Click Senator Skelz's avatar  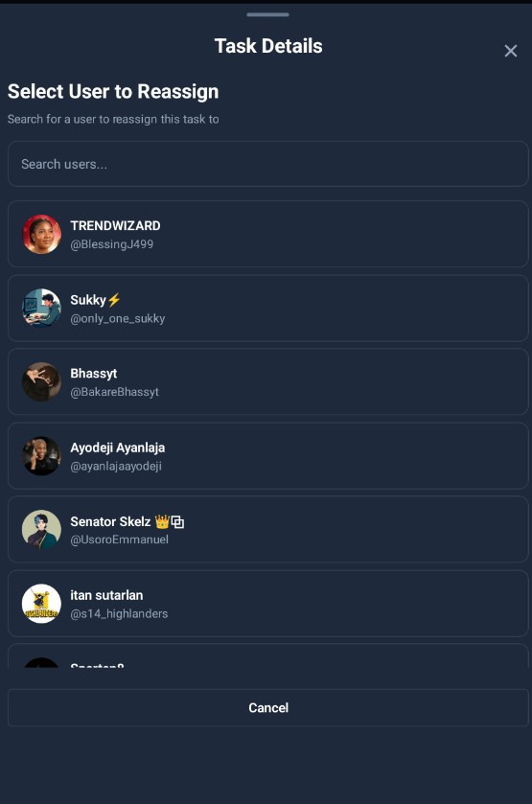coord(41,530)
